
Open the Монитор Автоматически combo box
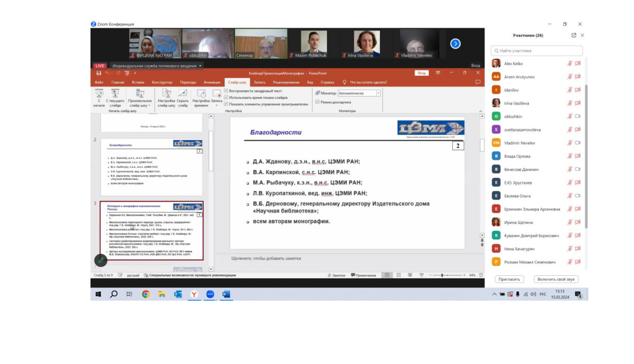pos(359,93)
